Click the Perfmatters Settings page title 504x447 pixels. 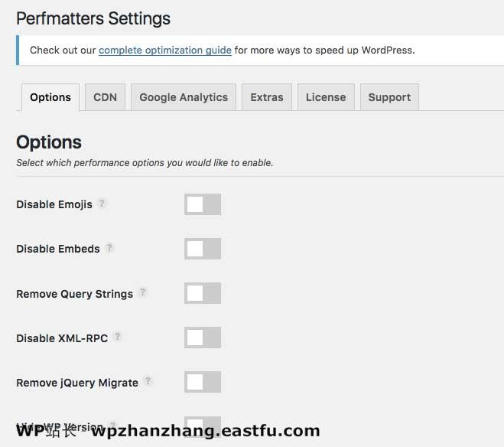93,18
